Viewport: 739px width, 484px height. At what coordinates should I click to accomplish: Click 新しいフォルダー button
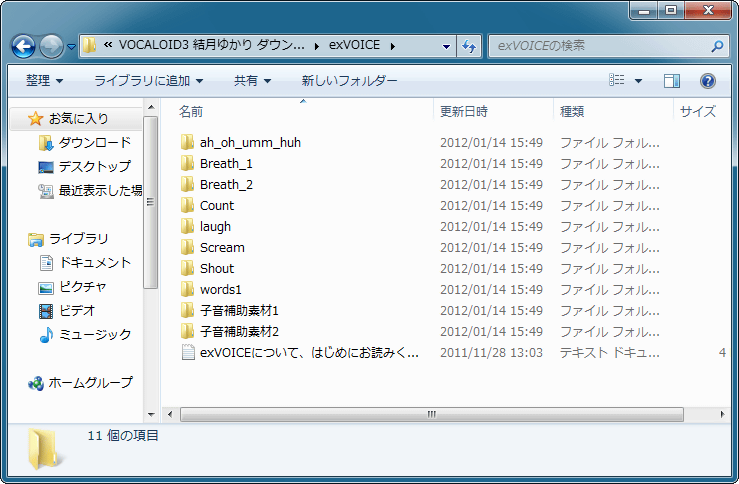(x=349, y=81)
